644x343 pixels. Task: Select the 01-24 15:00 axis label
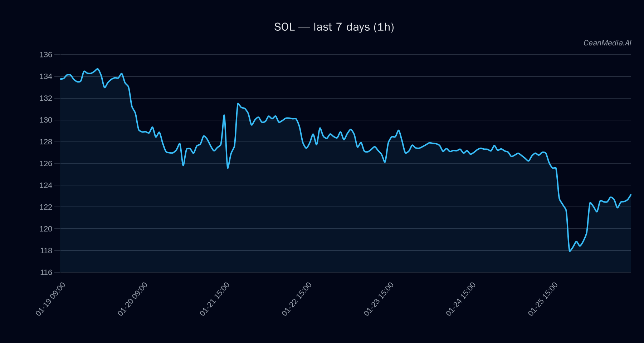(461, 298)
